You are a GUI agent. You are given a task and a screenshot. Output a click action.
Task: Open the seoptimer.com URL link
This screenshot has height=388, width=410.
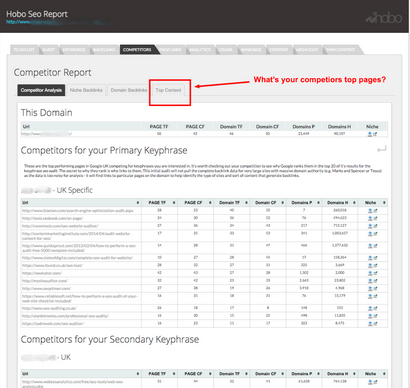pos(46,289)
